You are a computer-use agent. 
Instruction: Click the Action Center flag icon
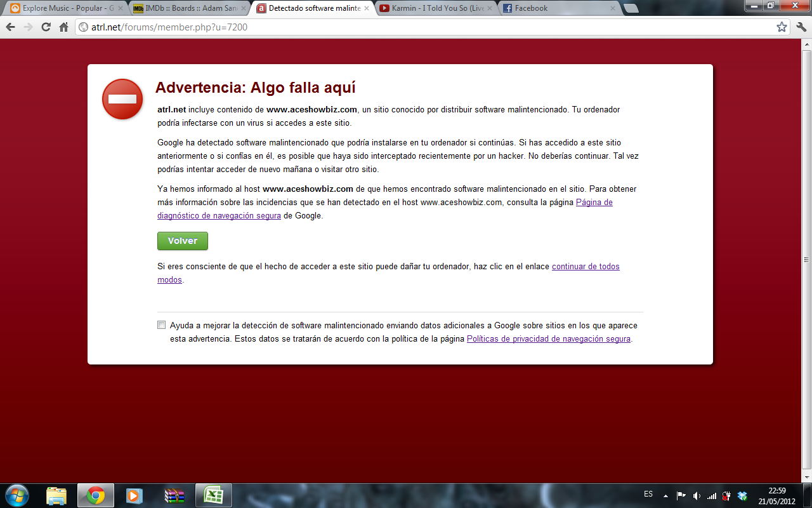click(x=681, y=495)
